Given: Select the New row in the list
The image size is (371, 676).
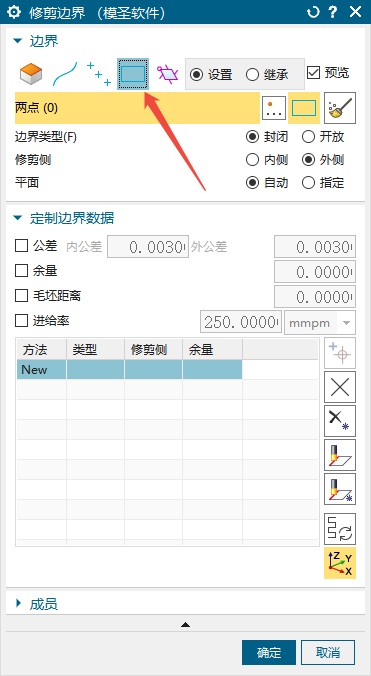Looking at the screenshot, I should coord(129,370).
